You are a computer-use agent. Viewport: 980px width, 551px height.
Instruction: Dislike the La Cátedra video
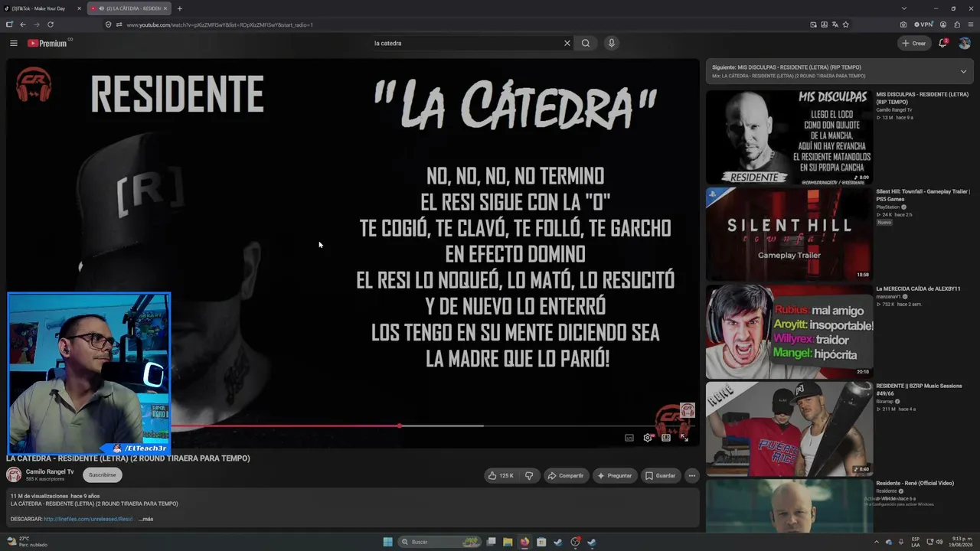[x=529, y=475]
